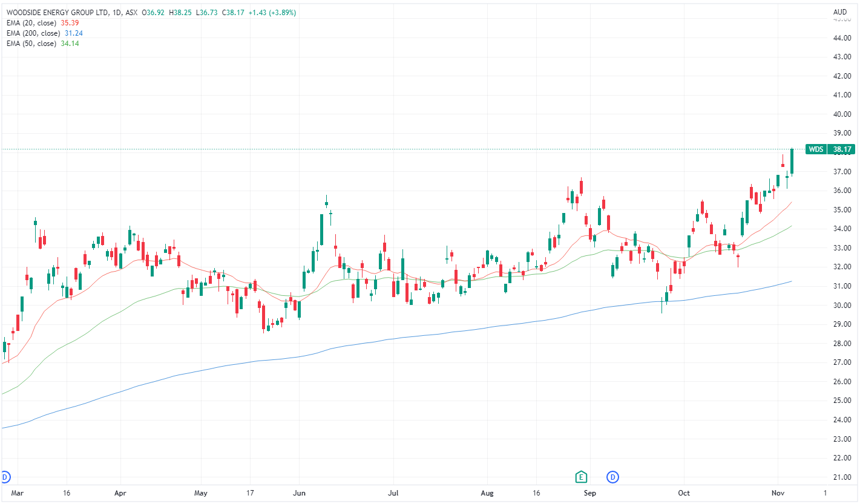Click the Jun label on time axis
The image size is (860, 504).
point(298,493)
